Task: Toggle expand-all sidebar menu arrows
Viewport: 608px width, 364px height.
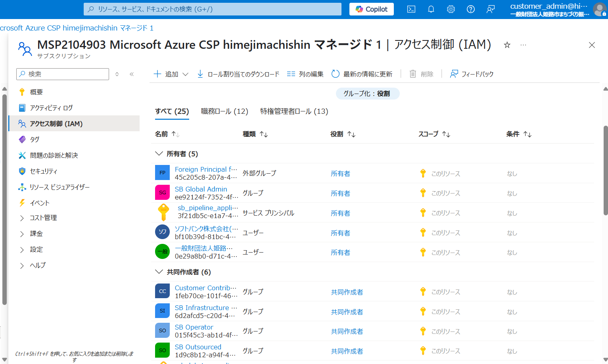Action: pyautogui.click(x=117, y=74)
